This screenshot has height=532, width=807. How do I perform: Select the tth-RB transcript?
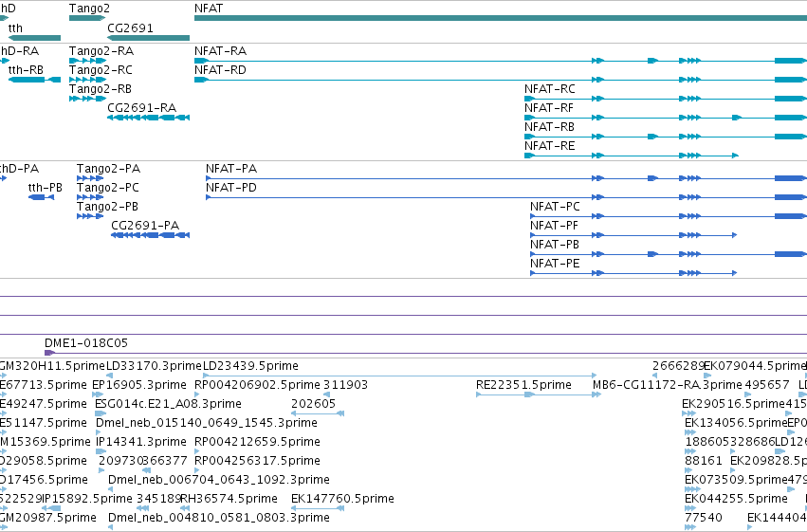click(34, 80)
